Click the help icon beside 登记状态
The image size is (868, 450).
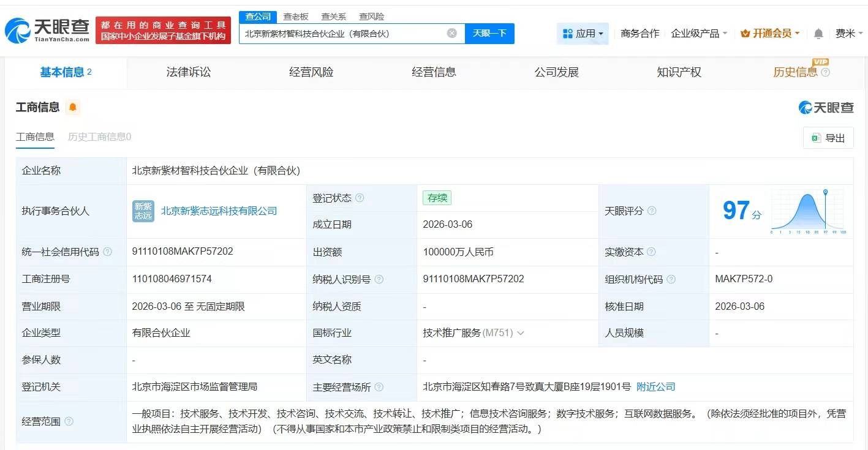tap(360, 197)
